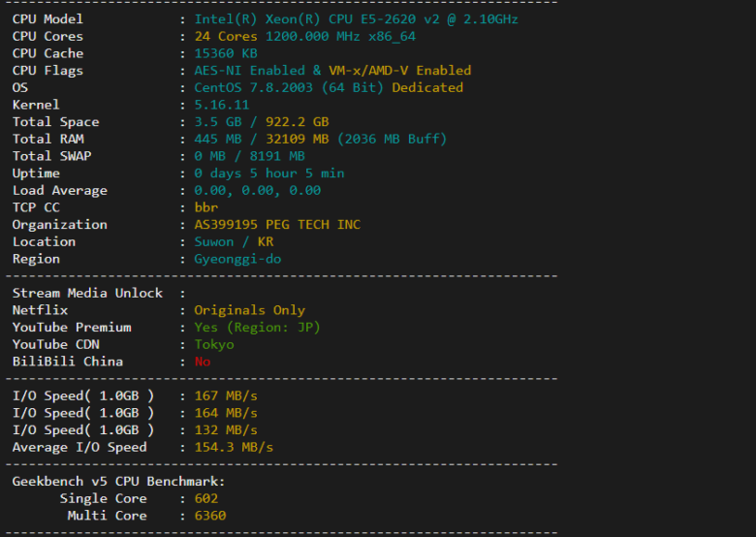This screenshot has height=537, width=756.
Task: Click the Netflix result "Originals Only"
Action: pyautogui.click(x=249, y=310)
